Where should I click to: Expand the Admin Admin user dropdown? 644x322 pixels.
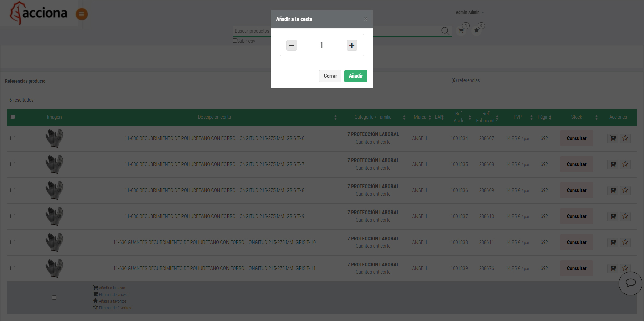coord(470,13)
